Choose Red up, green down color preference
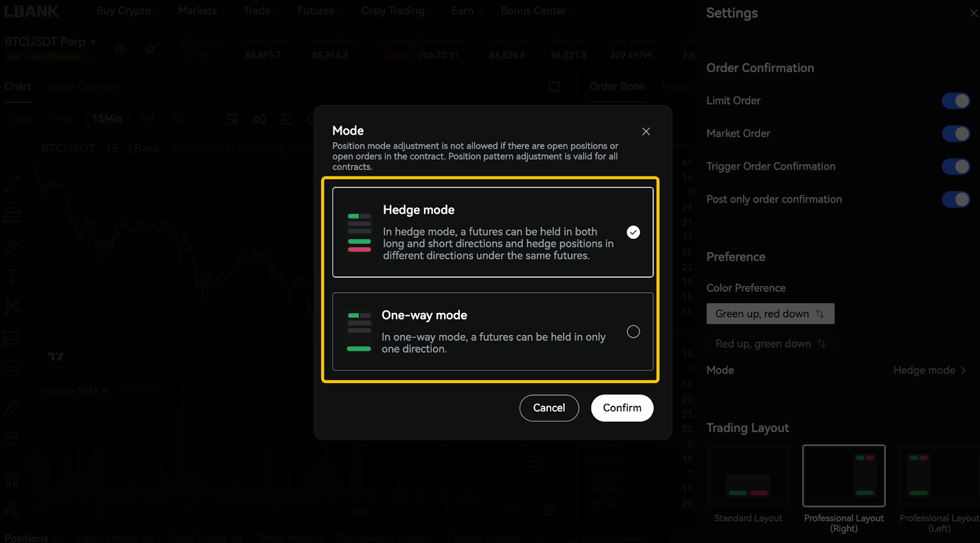 [771, 344]
